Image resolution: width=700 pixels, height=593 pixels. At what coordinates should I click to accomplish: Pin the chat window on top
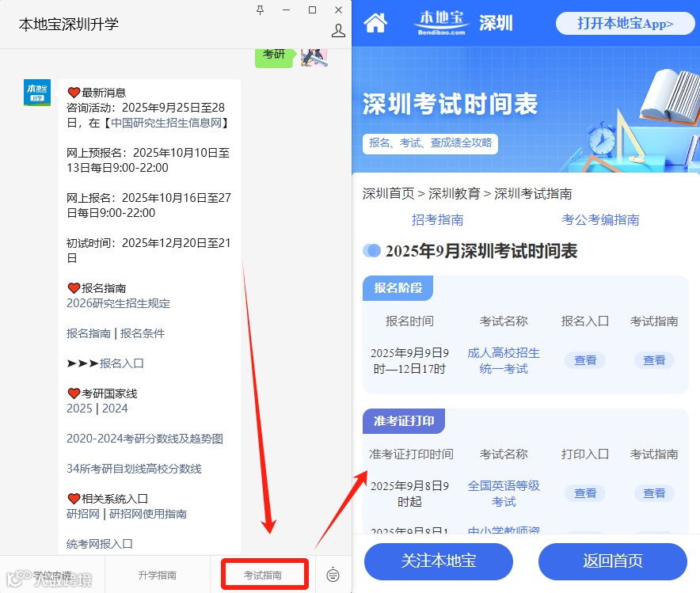tap(261, 10)
